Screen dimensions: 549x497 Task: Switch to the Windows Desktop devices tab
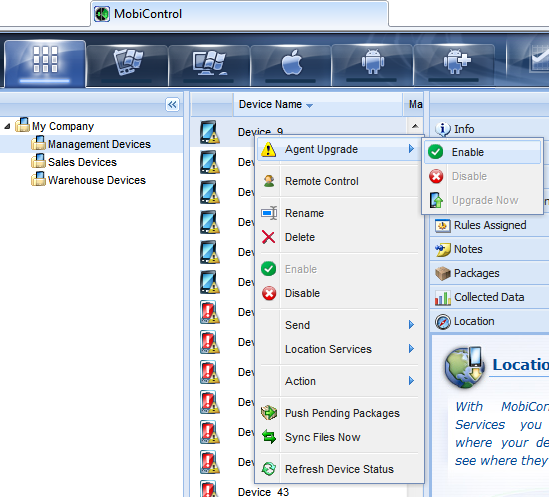coord(209,65)
